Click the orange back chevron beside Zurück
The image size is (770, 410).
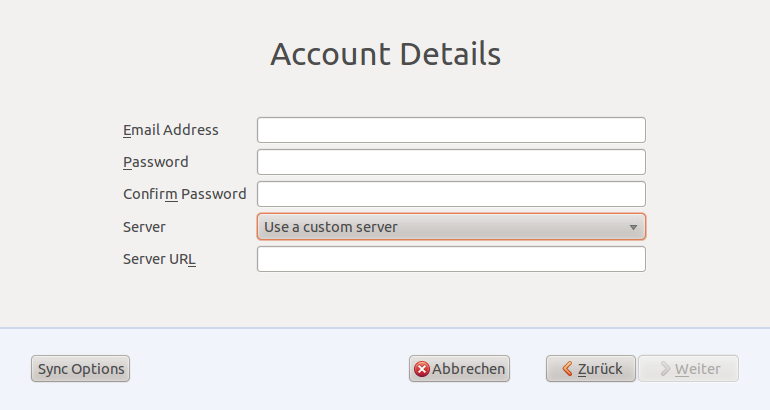tap(567, 368)
